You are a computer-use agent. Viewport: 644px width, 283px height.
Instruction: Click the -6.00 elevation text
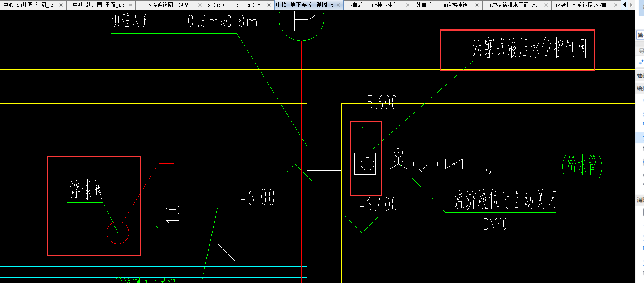pyautogui.click(x=258, y=197)
